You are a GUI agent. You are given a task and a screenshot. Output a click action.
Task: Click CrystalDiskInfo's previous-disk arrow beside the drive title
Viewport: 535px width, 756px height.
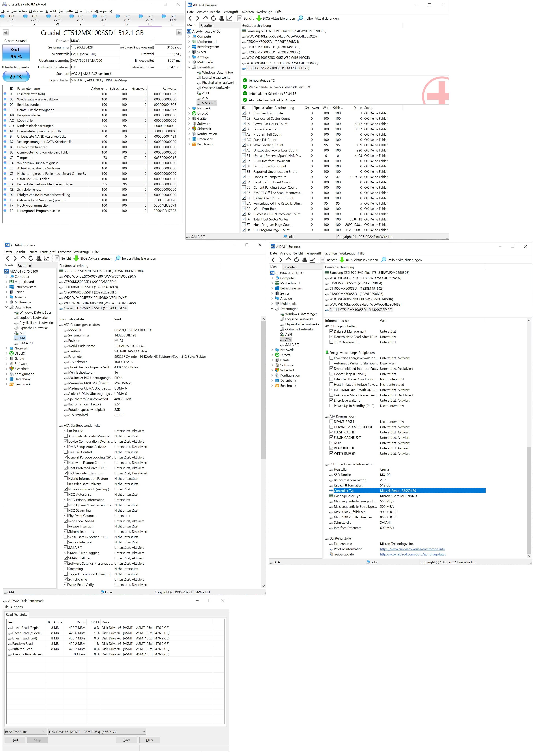point(6,33)
